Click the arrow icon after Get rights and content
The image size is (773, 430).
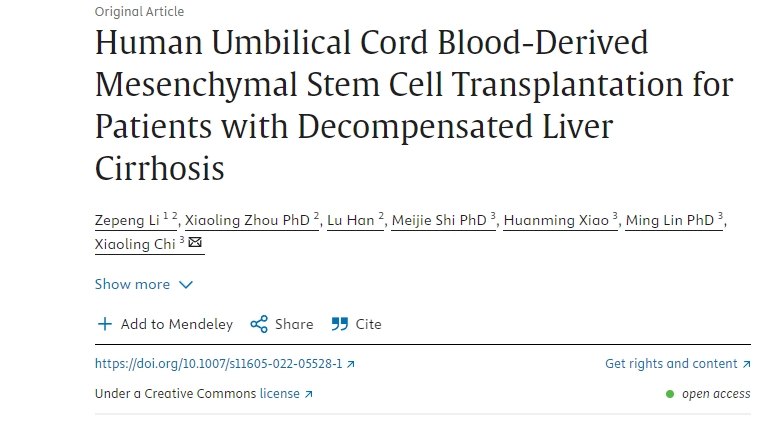tap(746, 365)
